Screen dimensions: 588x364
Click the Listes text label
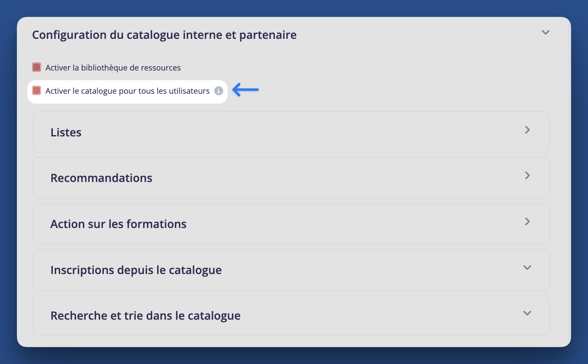[x=66, y=132]
